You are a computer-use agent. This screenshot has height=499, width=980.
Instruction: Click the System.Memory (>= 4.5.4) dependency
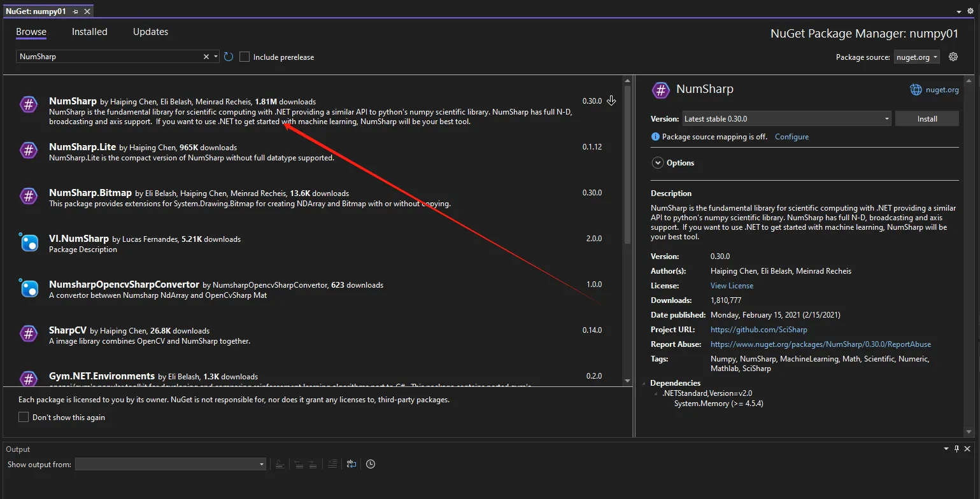point(719,404)
